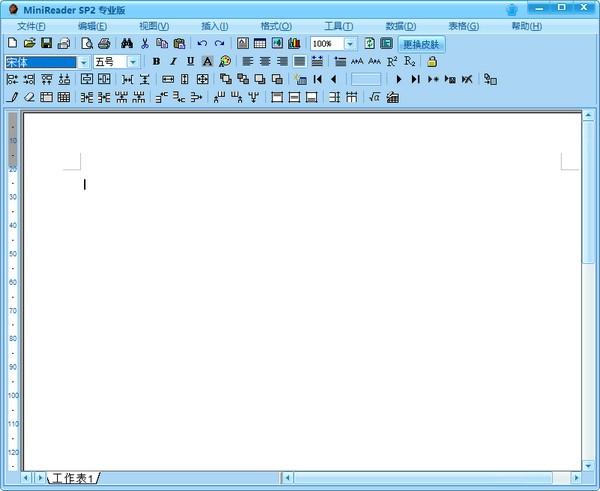Toggle underline formatting
600x491 pixels.
pyautogui.click(x=190, y=61)
